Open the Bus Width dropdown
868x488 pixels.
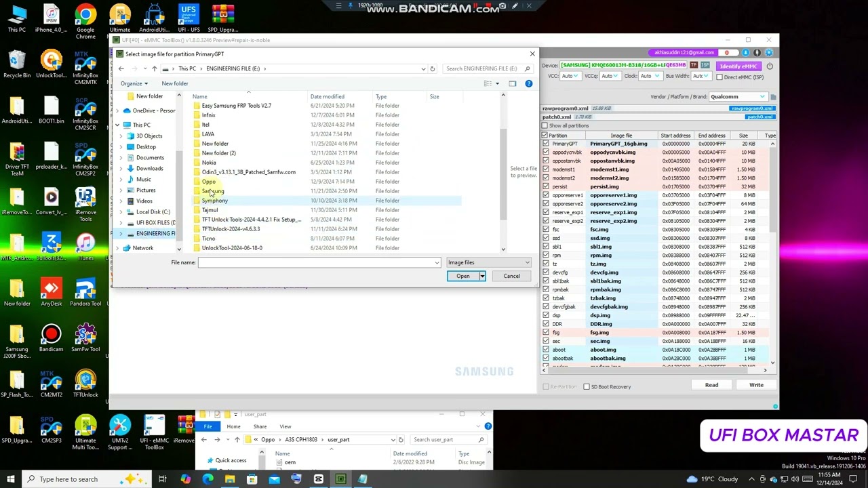pyautogui.click(x=701, y=76)
